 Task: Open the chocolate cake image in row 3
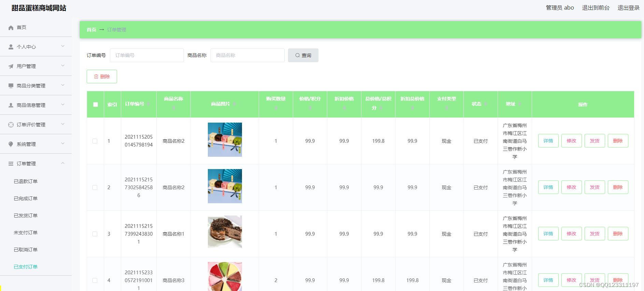coord(225,232)
